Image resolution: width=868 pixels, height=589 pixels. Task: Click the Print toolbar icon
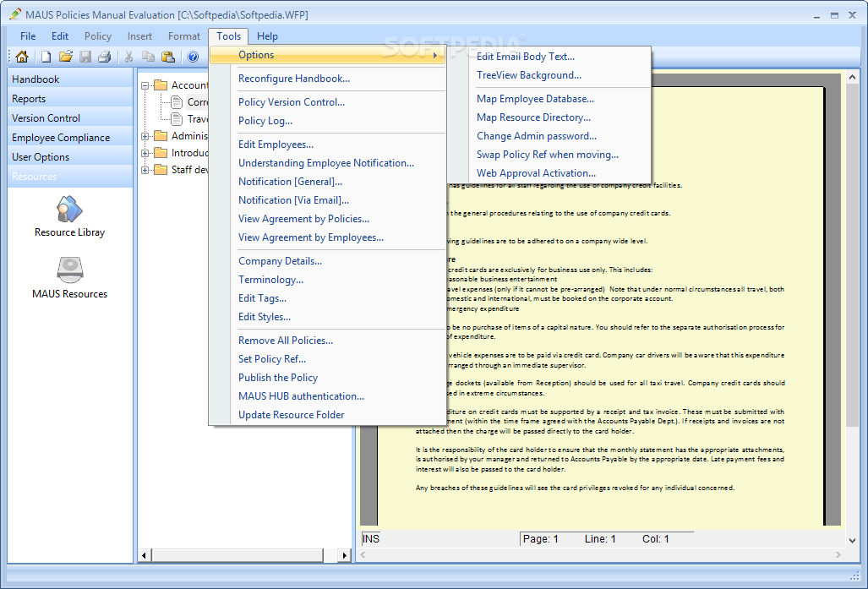[x=105, y=57]
